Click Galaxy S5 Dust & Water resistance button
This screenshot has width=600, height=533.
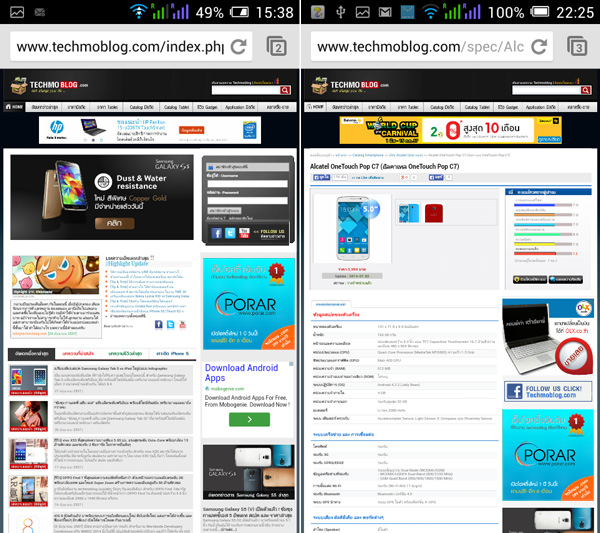pyautogui.click(x=114, y=223)
